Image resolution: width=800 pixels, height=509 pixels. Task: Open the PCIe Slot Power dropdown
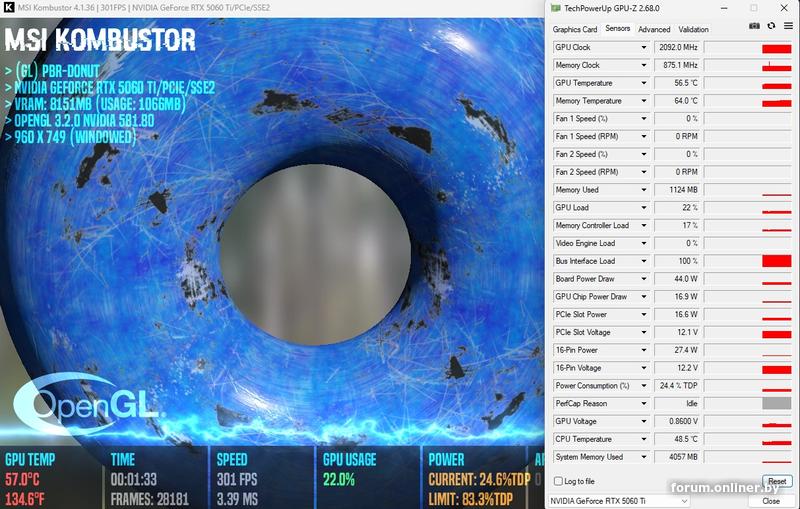point(643,315)
